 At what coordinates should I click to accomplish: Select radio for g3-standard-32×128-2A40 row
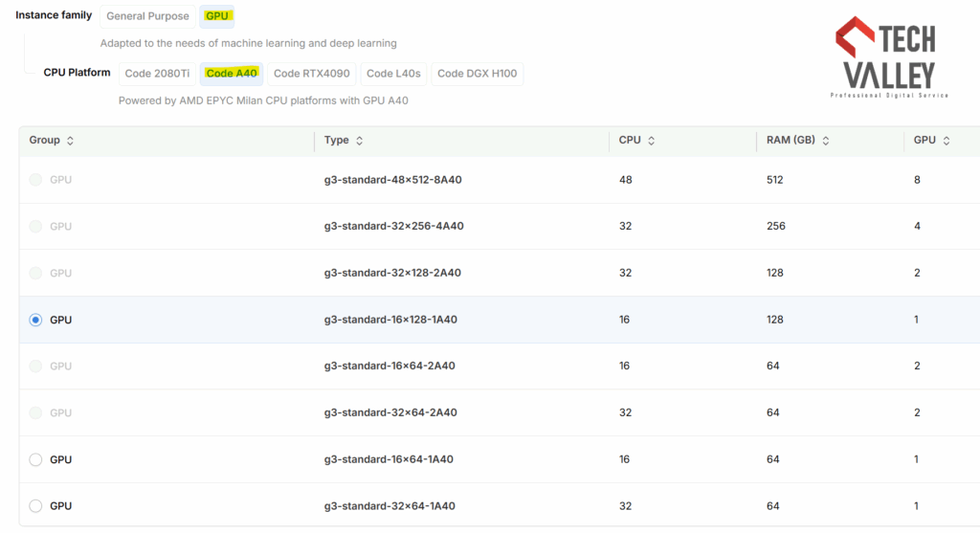tap(35, 273)
